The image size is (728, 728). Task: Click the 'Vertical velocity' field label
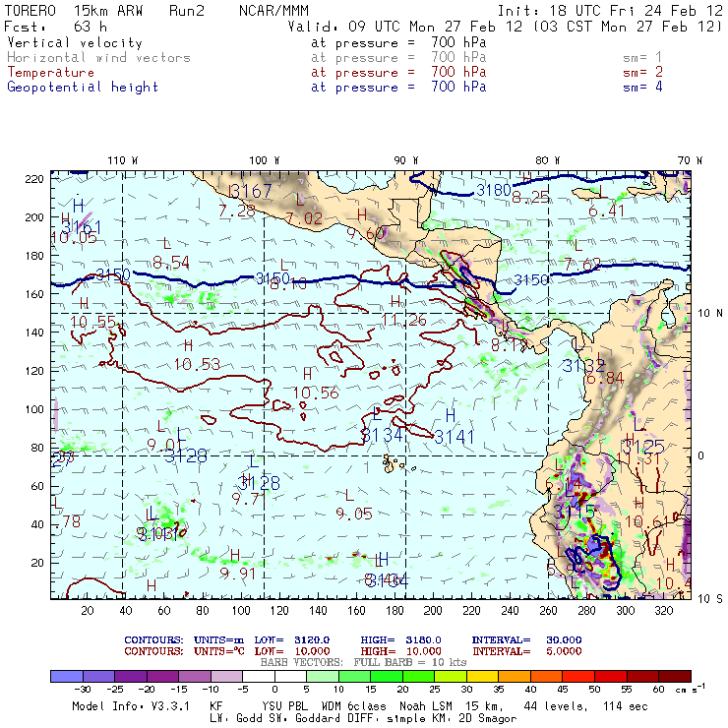[x=75, y=43]
